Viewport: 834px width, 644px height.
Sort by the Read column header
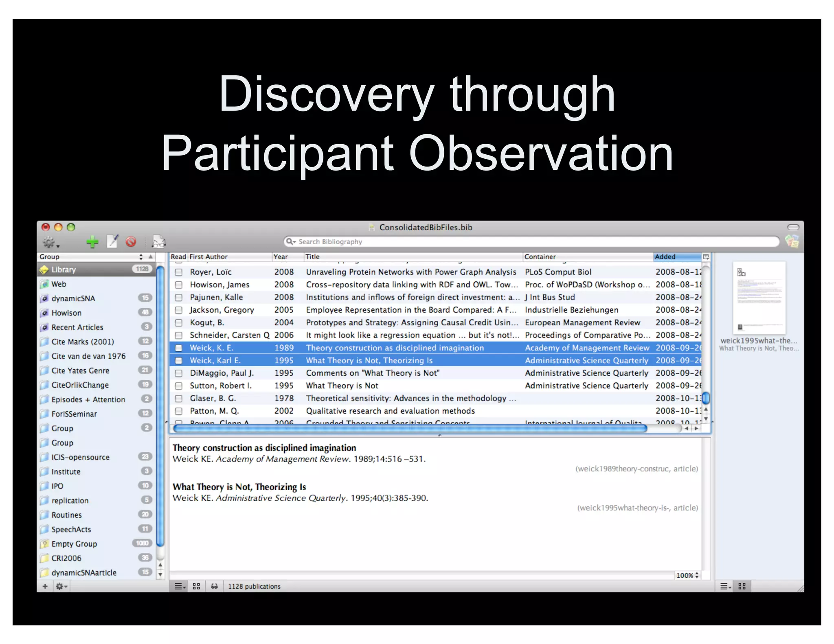point(178,257)
